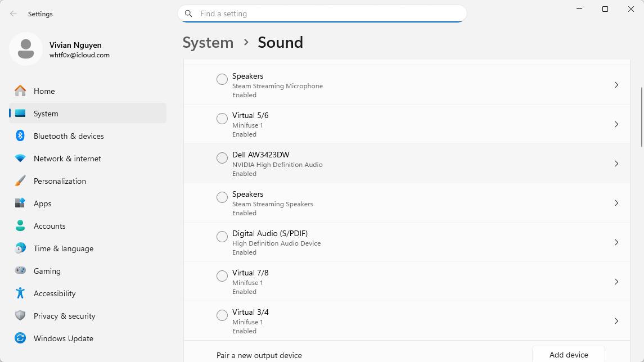The image size is (644, 362).
Task: Click the Windows Update sync icon
Action: (x=20, y=338)
